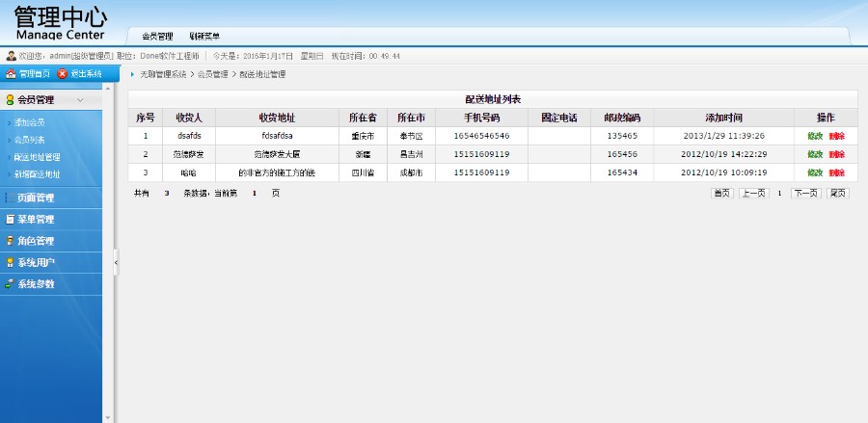Select the address cell fdsafdsa

[x=278, y=136]
